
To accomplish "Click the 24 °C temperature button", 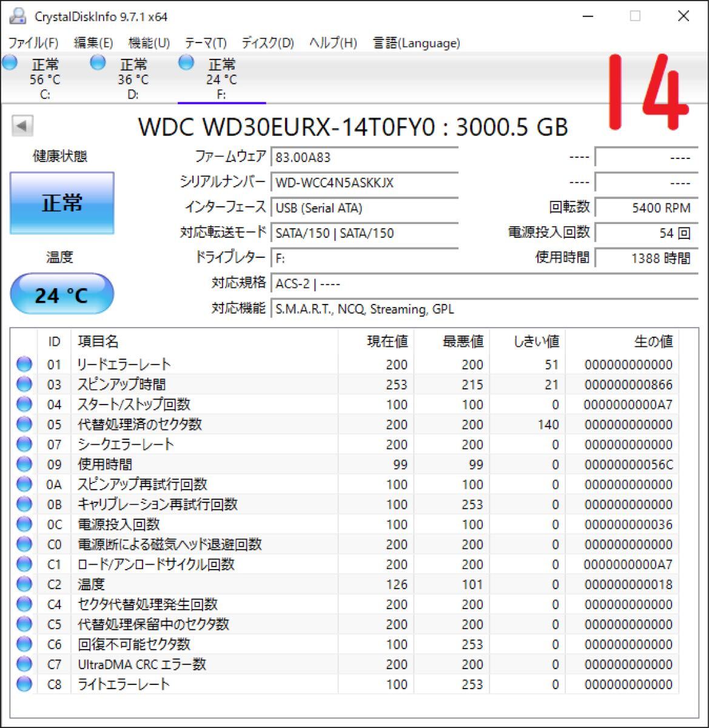I will tap(62, 294).
